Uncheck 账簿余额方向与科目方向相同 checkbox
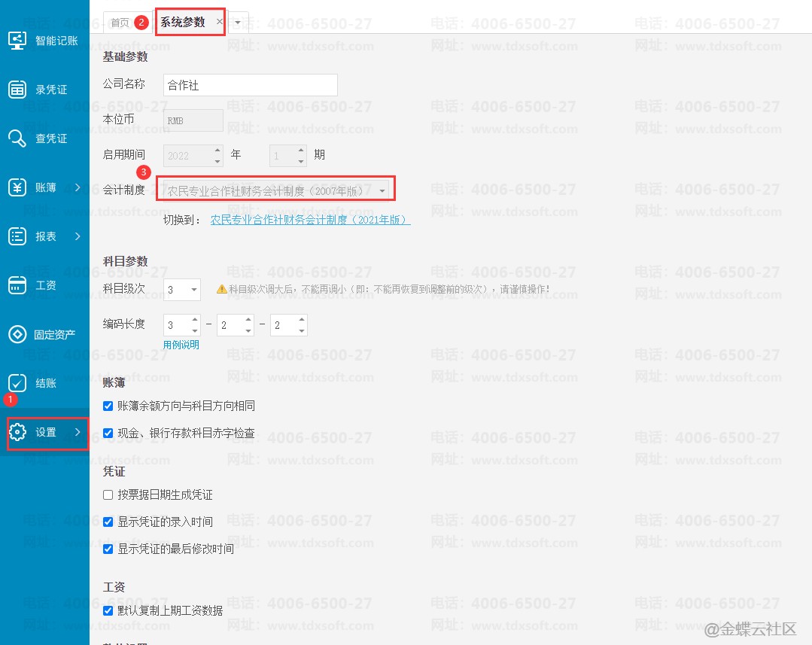Image resolution: width=812 pixels, height=645 pixels. 108,406
